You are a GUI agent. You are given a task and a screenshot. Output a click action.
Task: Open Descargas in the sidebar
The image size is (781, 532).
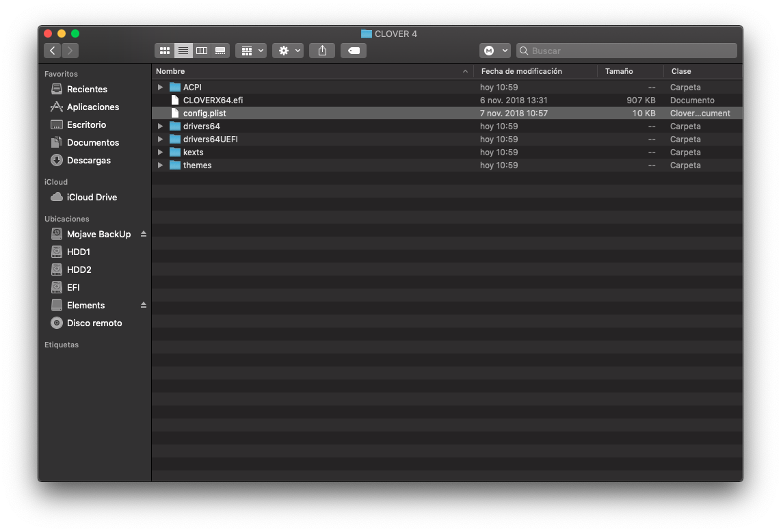pyautogui.click(x=88, y=160)
